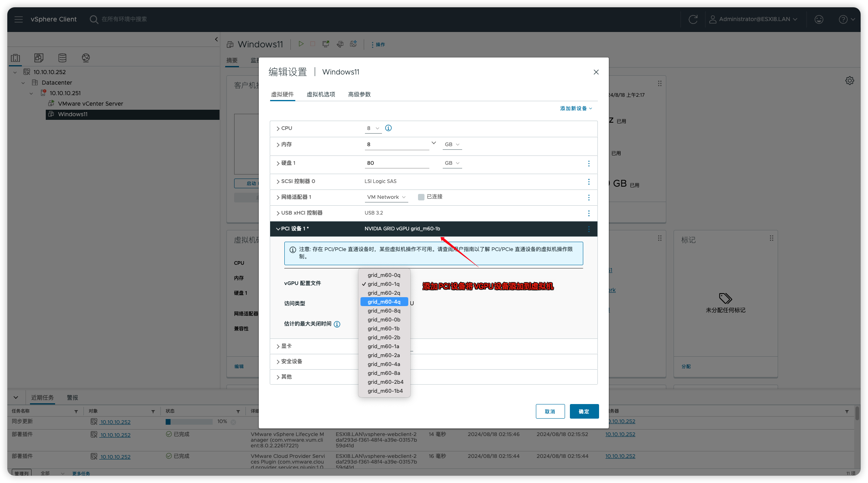Image resolution: width=868 pixels, height=483 pixels.
Task: Switch to the Advanced Parameters tab
Action: point(359,94)
